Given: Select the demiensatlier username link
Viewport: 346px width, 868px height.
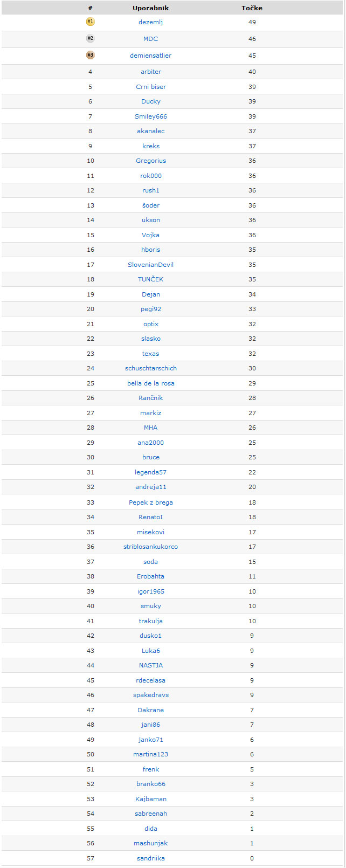Looking at the screenshot, I should coord(151,56).
